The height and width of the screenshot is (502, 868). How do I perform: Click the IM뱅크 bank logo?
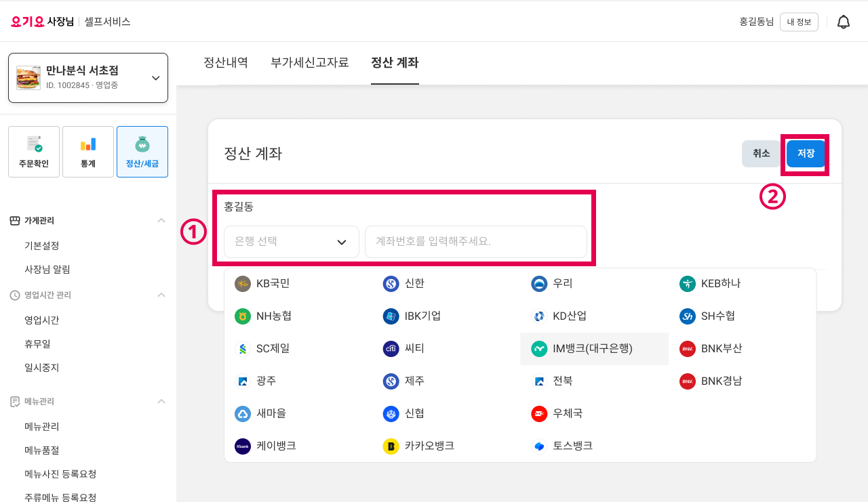click(x=539, y=349)
